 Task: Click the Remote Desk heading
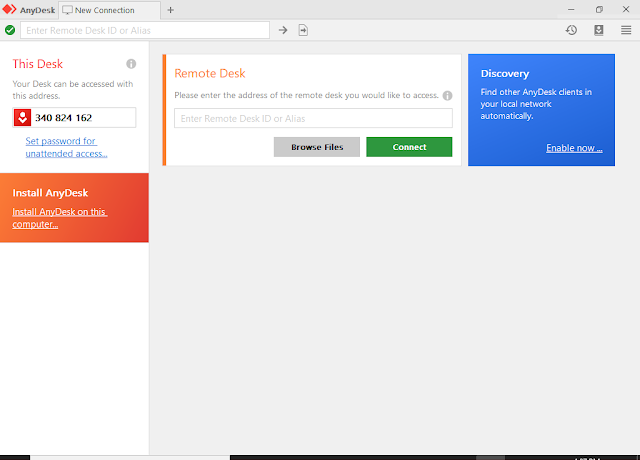click(x=210, y=73)
